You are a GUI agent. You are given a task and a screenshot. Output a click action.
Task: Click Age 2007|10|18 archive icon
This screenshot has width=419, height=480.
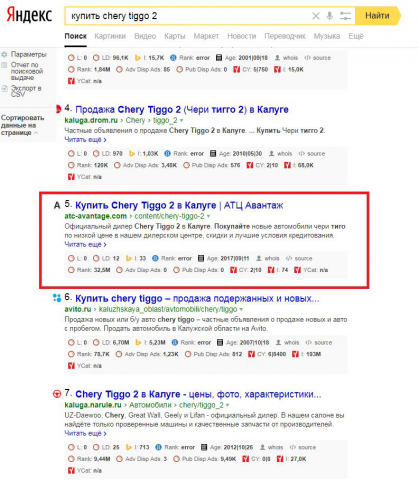click(x=220, y=342)
